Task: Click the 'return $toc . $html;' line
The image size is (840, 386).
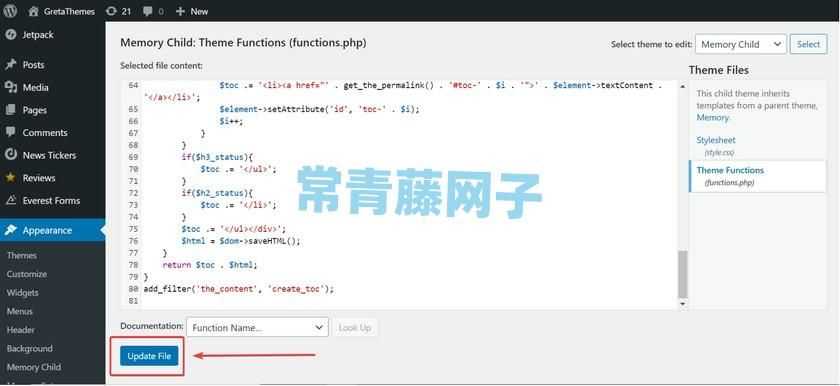Action: point(209,265)
